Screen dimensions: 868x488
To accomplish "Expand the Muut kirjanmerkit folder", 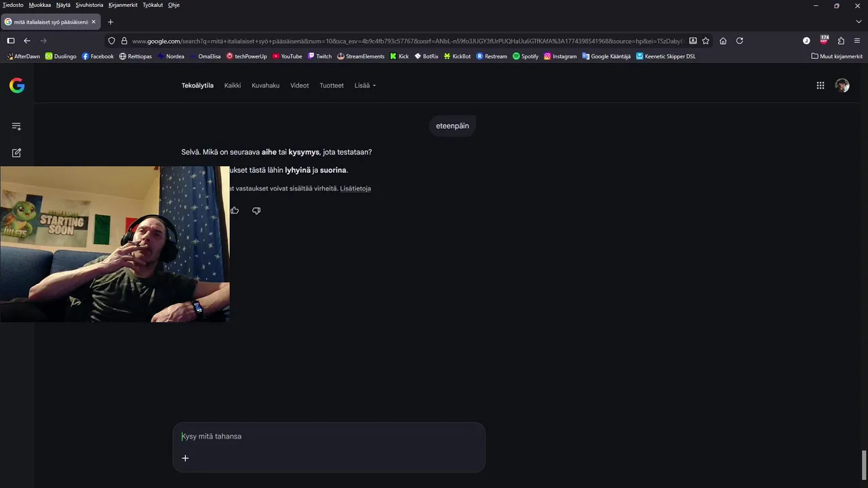I will click(x=837, y=56).
